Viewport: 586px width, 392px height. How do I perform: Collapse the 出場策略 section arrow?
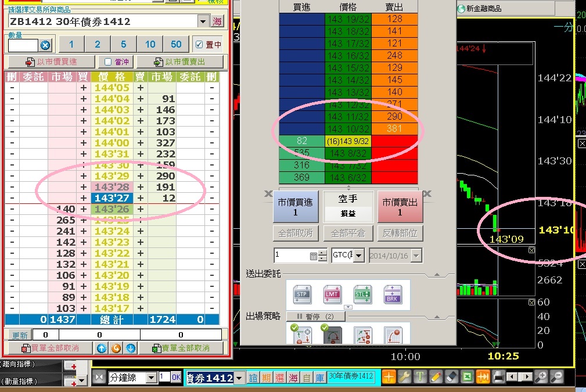(437, 317)
